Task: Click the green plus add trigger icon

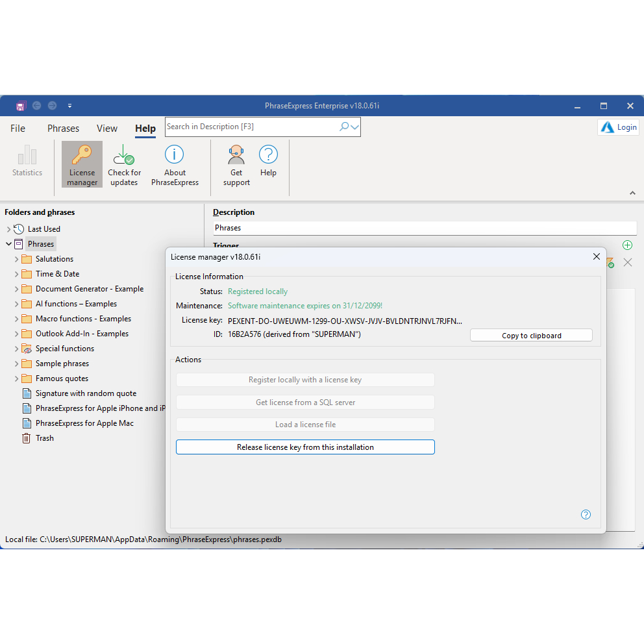Action: click(x=627, y=245)
